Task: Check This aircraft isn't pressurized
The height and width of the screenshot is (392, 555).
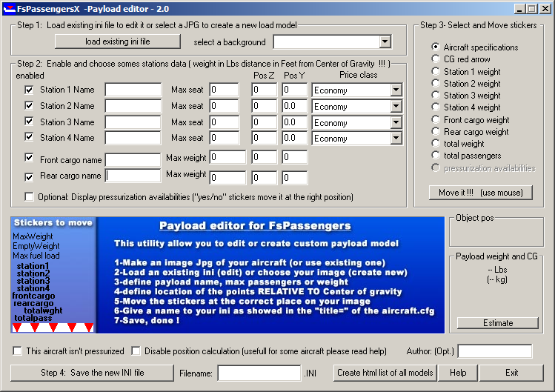Action: coord(17,351)
